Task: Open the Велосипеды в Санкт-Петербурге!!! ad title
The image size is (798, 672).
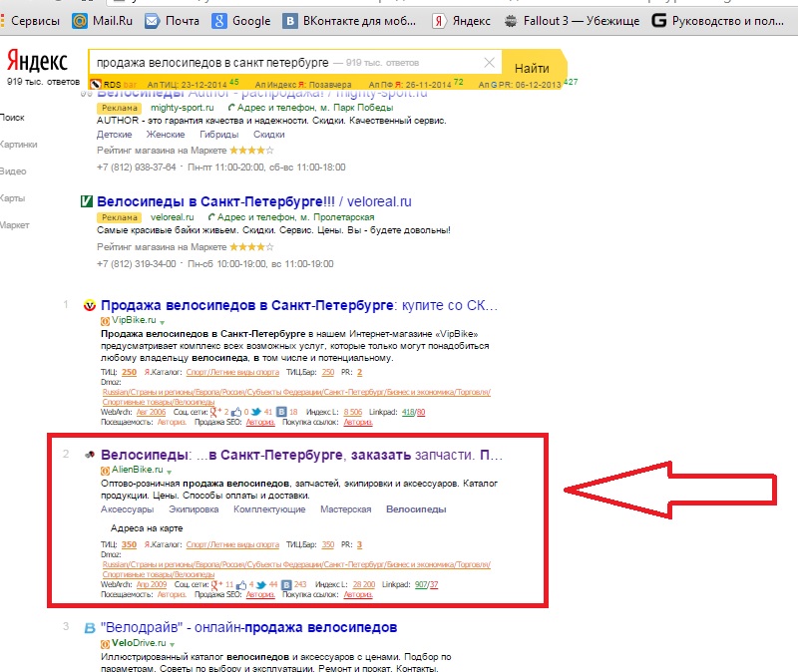Action: tap(254, 201)
